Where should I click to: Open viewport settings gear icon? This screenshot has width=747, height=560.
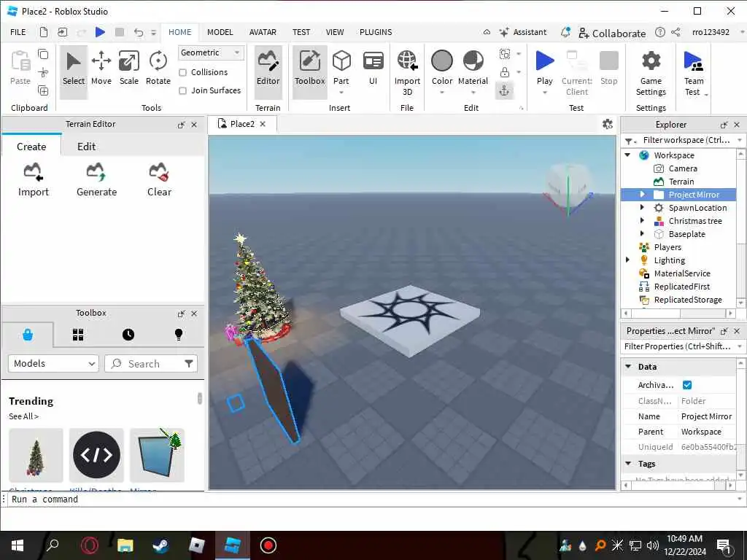tap(608, 124)
